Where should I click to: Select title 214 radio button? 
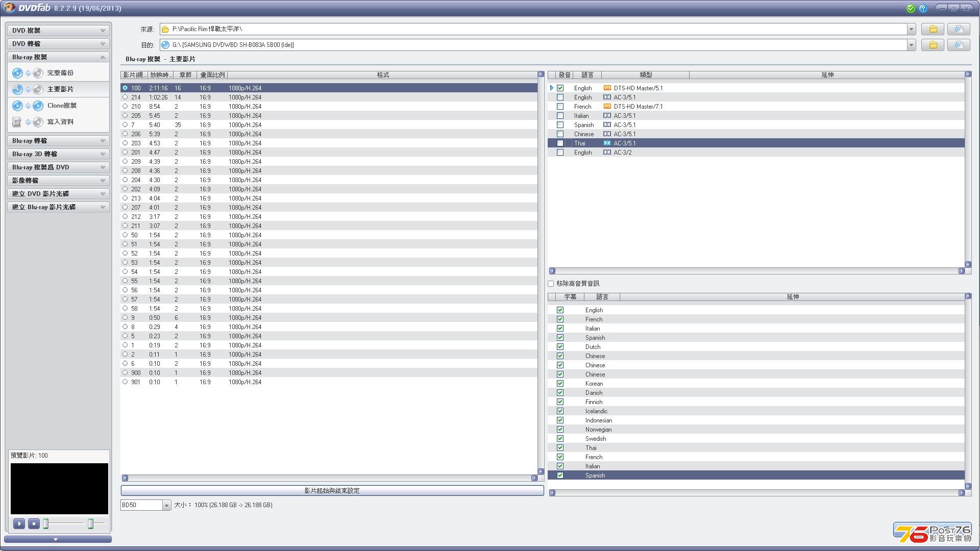(125, 97)
